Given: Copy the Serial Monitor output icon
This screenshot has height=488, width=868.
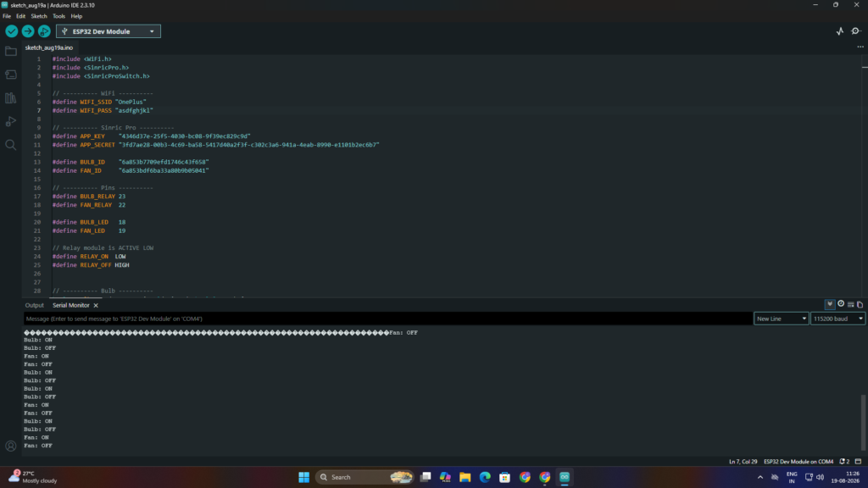Looking at the screenshot, I should [860, 304].
